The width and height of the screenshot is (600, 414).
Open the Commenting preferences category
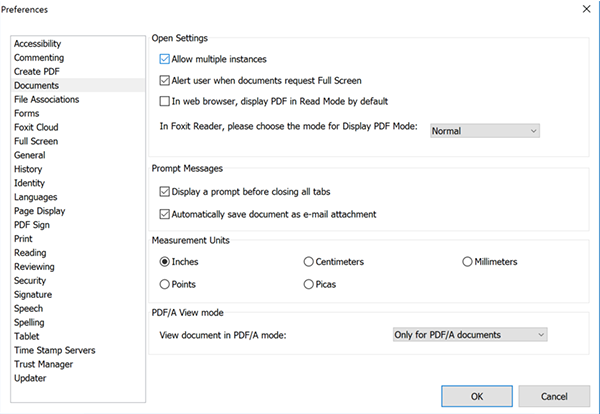[78, 58]
